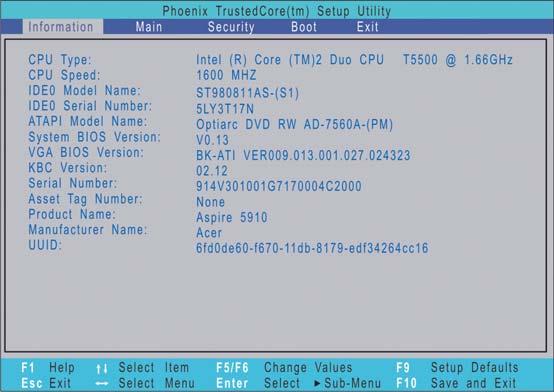This screenshot has height=392, width=554.
Task: Click the System BIOS Version label
Action: [94, 137]
